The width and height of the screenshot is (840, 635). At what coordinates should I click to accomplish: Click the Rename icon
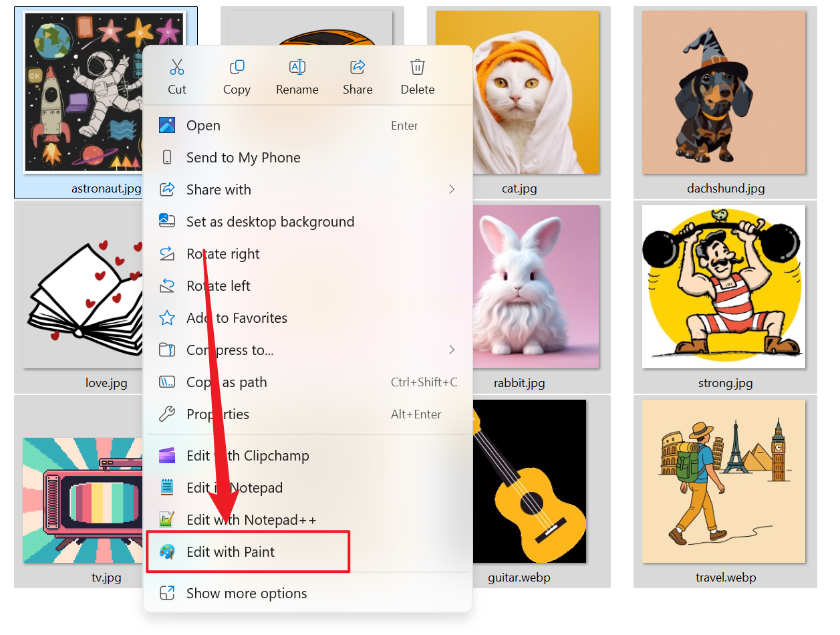(297, 67)
